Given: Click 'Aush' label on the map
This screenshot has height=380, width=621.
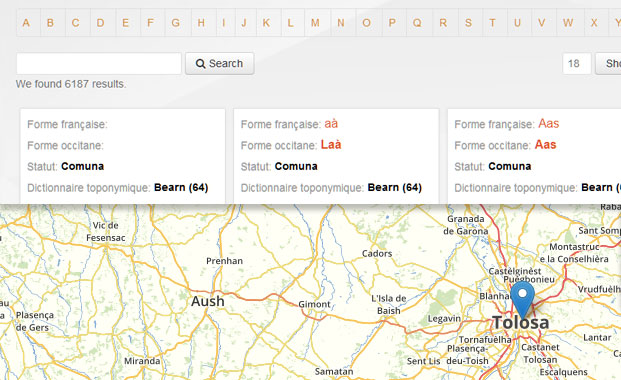Looking at the screenshot, I should (208, 302).
